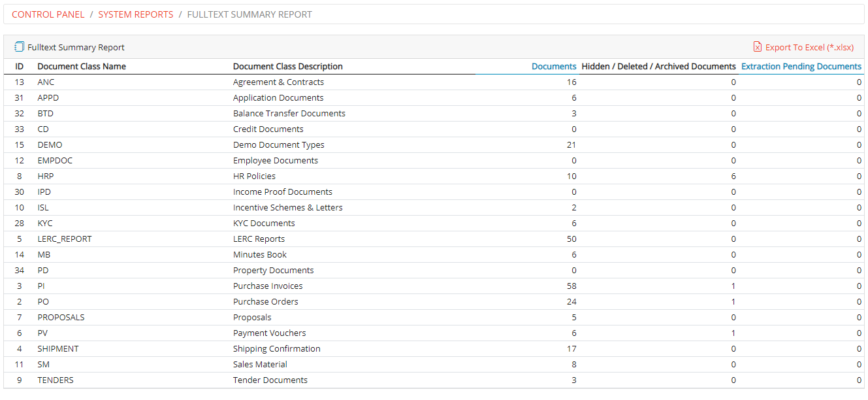Screen dimensions: 868x400
Task: Select the ANC class name cell
Action: point(46,82)
